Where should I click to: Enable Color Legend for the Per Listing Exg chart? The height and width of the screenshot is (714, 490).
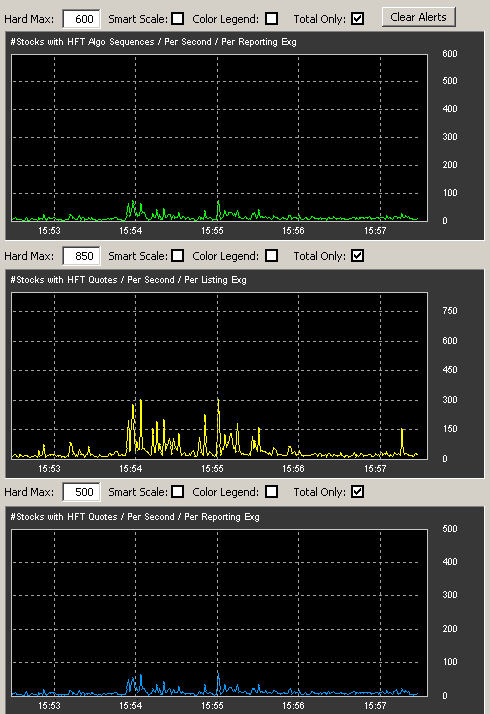point(271,255)
